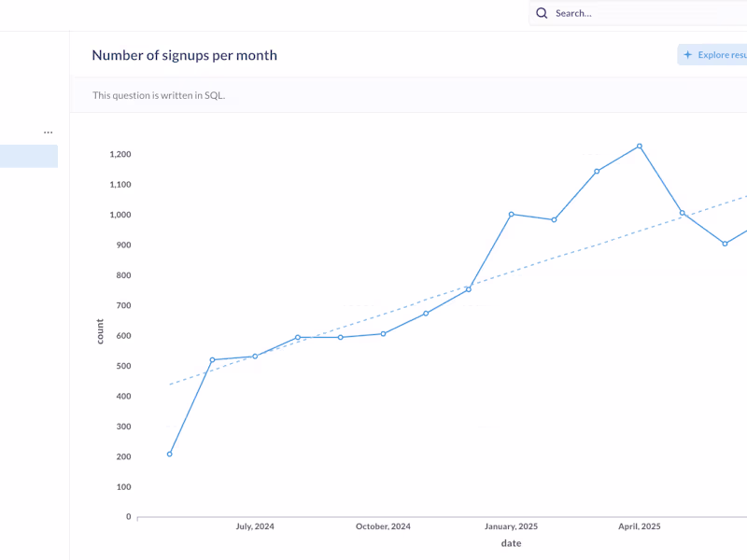This screenshot has width=747, height=560.
Task: Click the 'January, 2025' axis tick label
Action: 511,526
